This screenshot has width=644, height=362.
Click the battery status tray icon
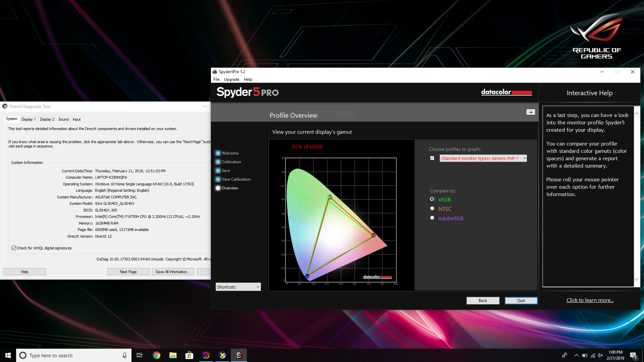tap(585, 355)
